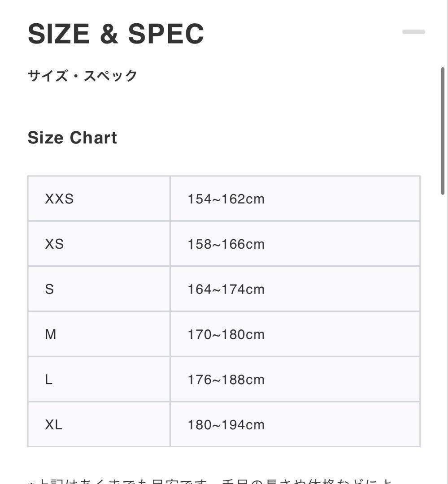Click the 158~166cm height range
The width and height of the screenshot is (448, 484).
(226, 244)
